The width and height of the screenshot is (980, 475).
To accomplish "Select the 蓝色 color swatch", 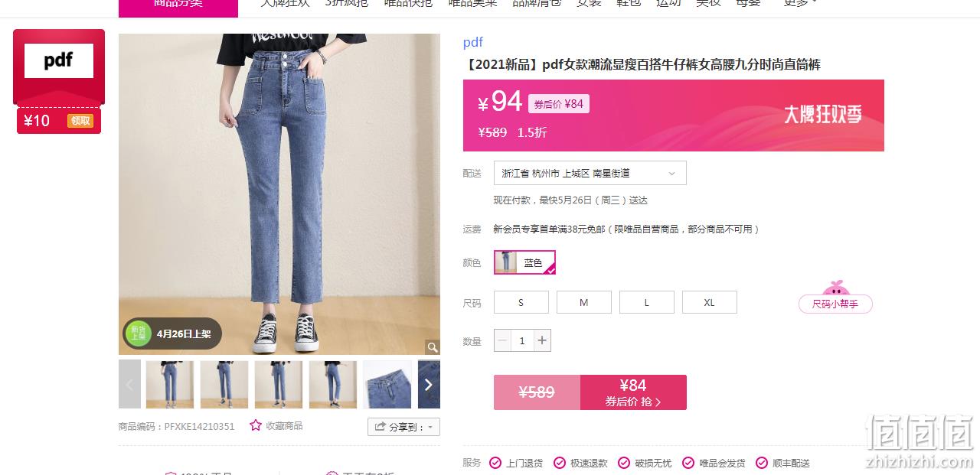I will pyautogui.click(x=524, y=262).
